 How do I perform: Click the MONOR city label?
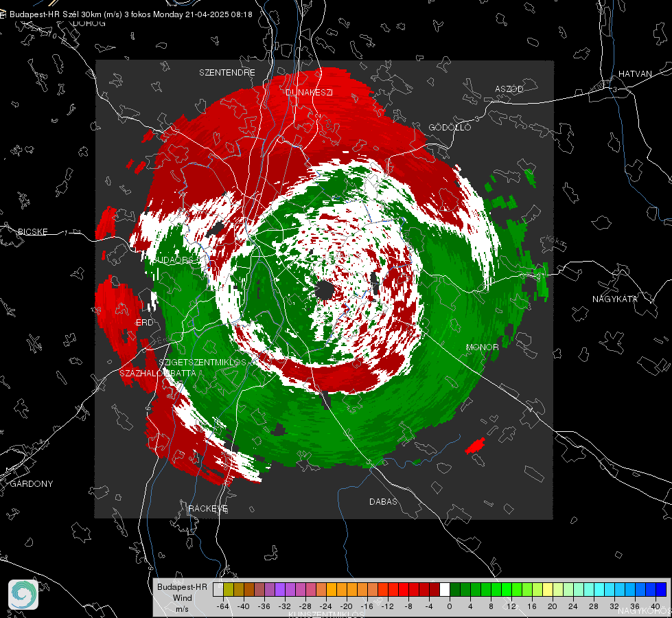point(482,347)
